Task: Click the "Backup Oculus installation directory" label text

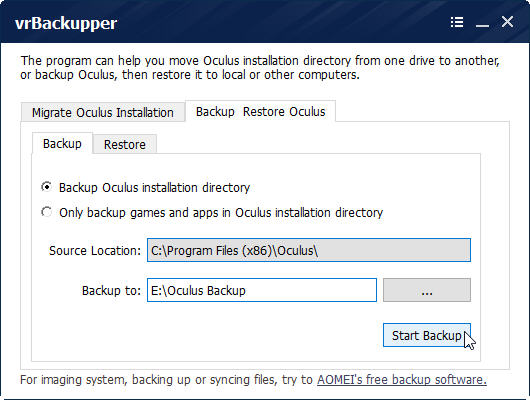Action: (x=154, y=187)
